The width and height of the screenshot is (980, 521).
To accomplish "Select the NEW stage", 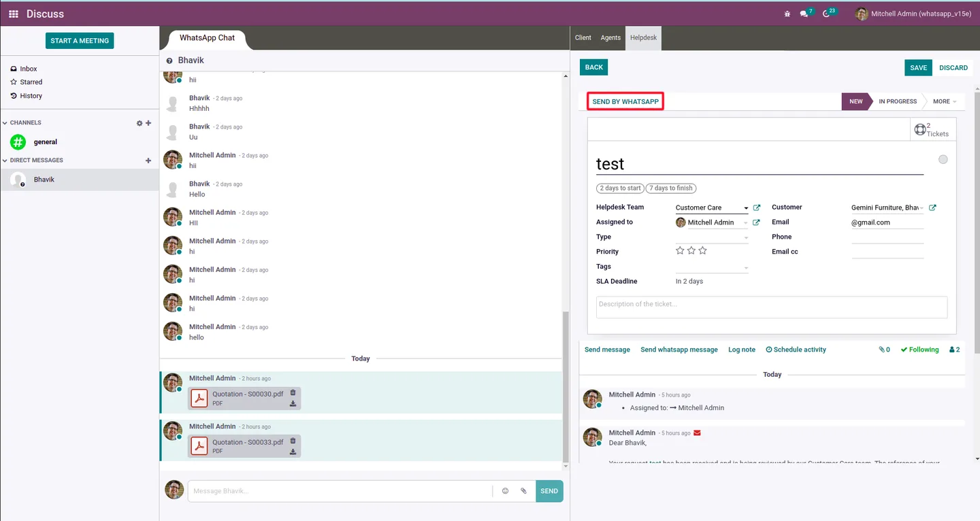I will [855, 101].
